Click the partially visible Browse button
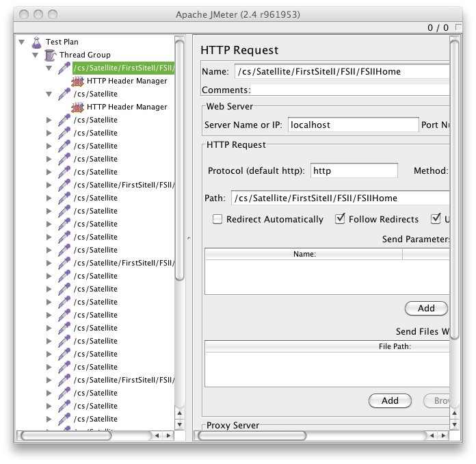The height and width of the screenshot is (464, 476). tap(436, 401)
